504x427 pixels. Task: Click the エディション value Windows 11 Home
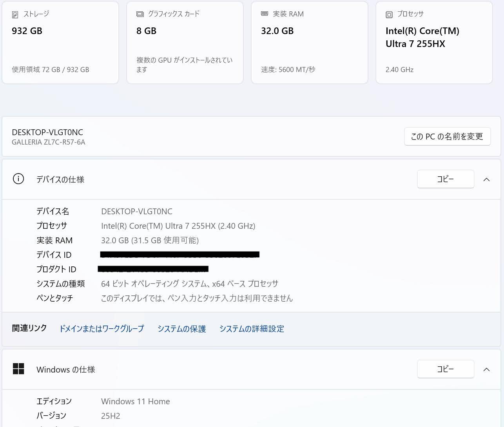pos(136,402)
